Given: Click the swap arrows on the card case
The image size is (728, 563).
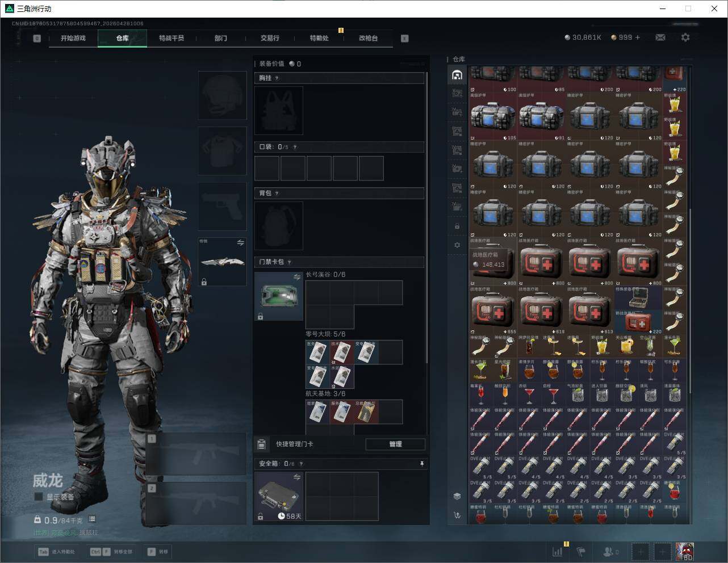Looking at the screenshot, I should 297,277.
